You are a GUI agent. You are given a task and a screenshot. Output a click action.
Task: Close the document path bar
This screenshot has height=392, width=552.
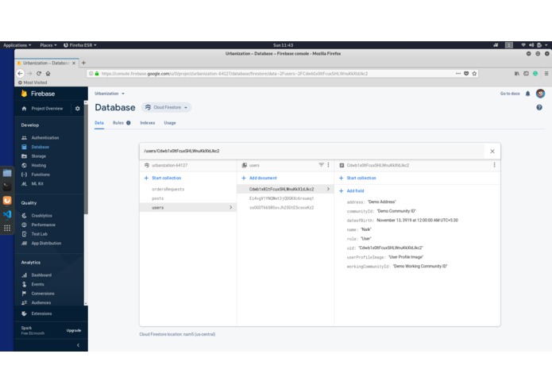(x=492, y=152)
